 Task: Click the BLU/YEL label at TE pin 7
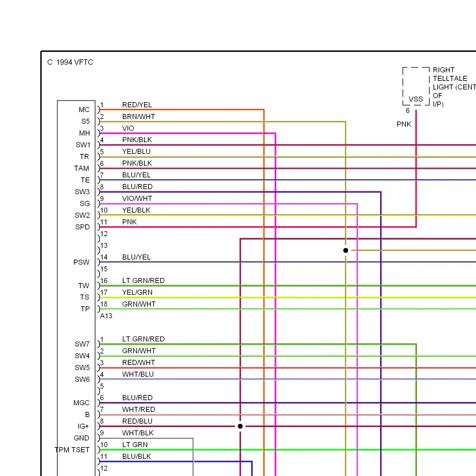(x=136, y=175)
